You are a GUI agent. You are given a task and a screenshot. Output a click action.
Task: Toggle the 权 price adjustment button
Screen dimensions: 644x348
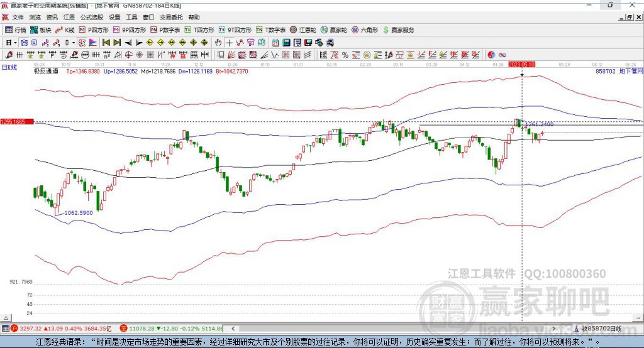click(x=82, y=43)
